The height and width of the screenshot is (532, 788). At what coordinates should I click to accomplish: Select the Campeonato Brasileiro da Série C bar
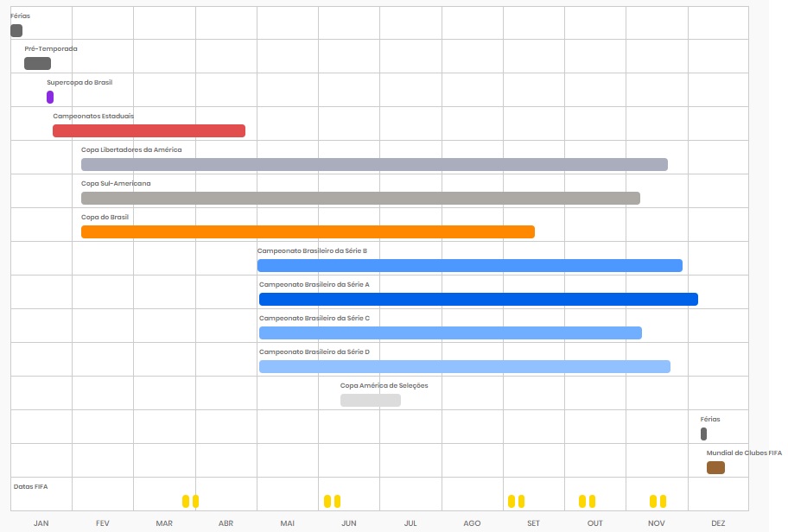[450, 333]
